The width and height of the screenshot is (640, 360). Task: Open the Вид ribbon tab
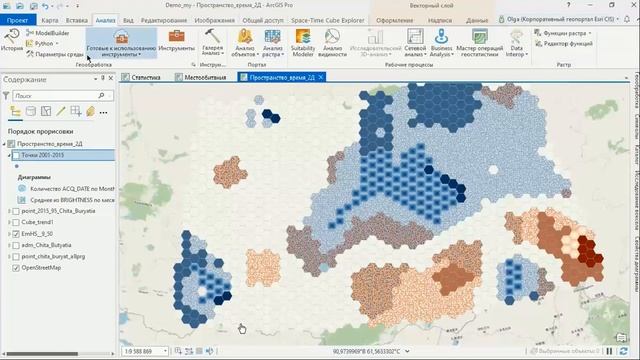click(128, 20)
